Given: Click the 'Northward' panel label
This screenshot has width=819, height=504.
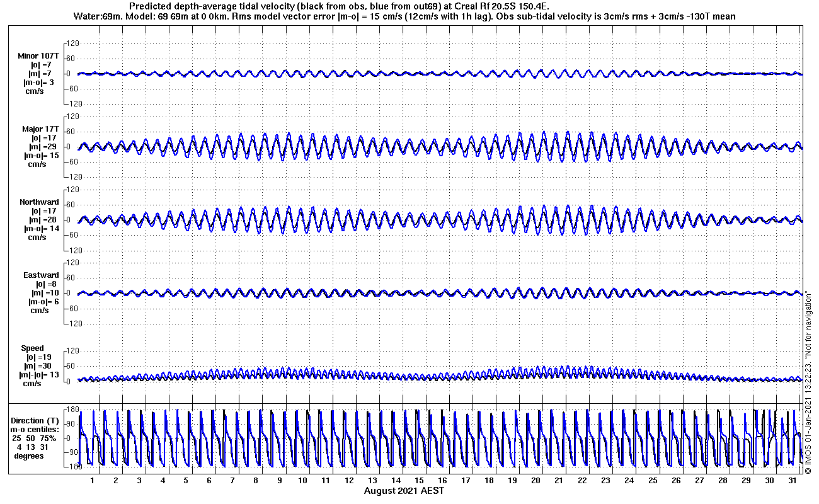Looking at the screenshot, I should (39, 202).
